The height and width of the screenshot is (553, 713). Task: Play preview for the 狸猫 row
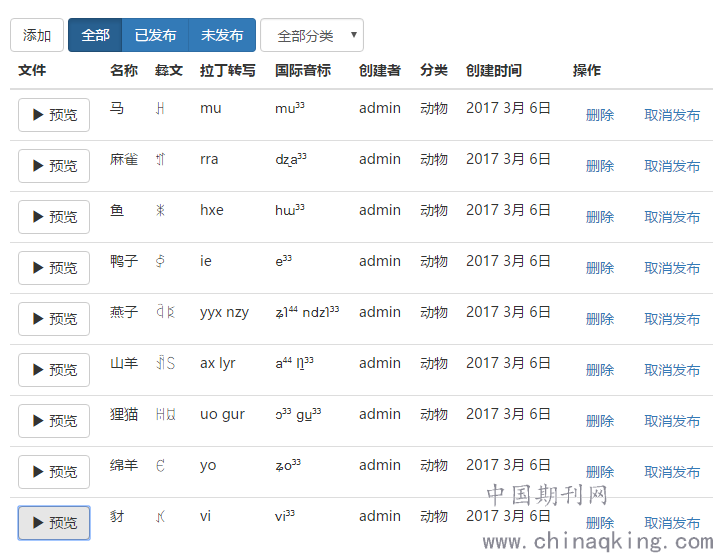point(54,421)
